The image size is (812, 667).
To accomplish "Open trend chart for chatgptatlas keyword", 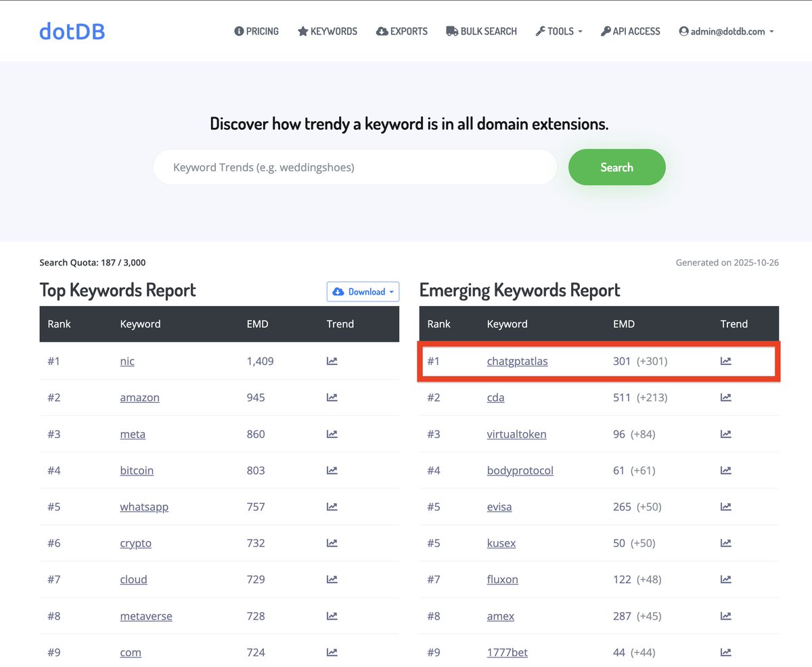I will pos(725,361).
